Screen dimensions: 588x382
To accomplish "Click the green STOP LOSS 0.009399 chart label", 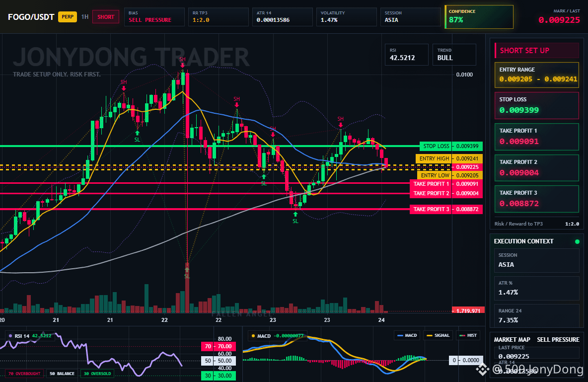I will pyautogui.click(x=451, y=147).
